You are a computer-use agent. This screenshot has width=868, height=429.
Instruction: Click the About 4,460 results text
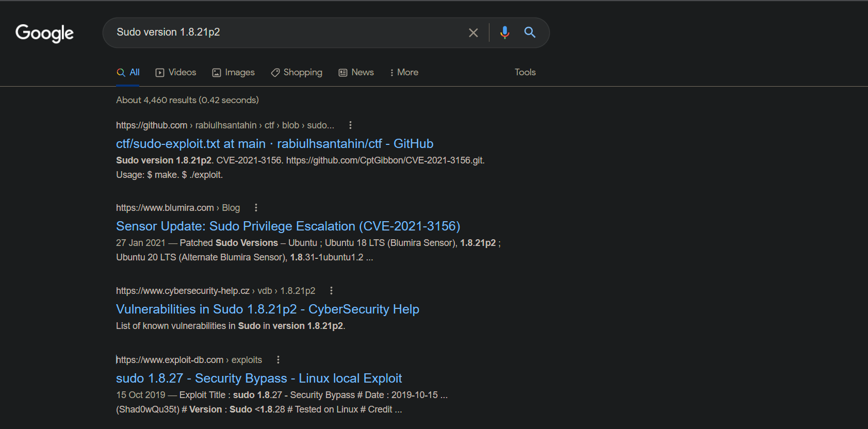[187, 100]
